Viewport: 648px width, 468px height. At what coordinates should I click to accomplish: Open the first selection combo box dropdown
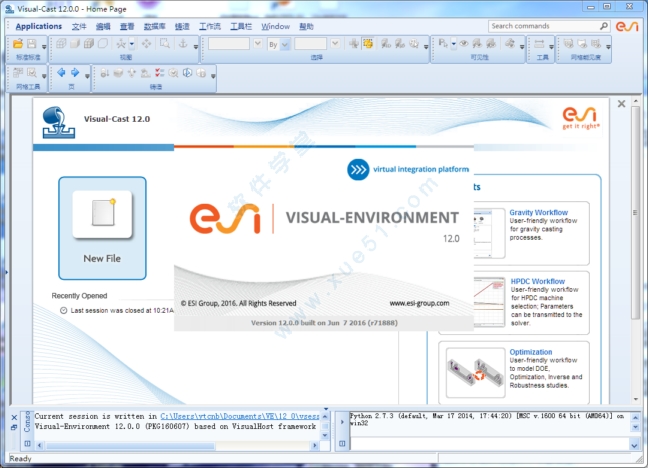click(257, 43)
